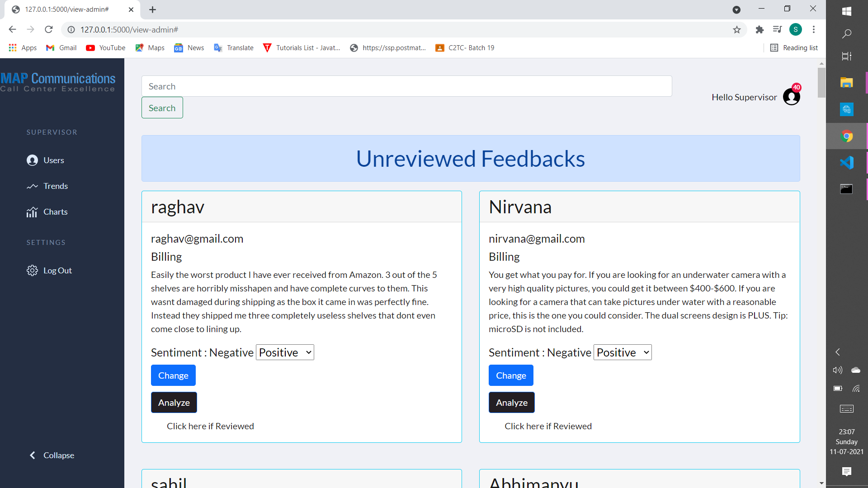Viewport: 868px width, 488px height.
Task: Open YouTube from the bookmarks bar
Action: (105, 47)
